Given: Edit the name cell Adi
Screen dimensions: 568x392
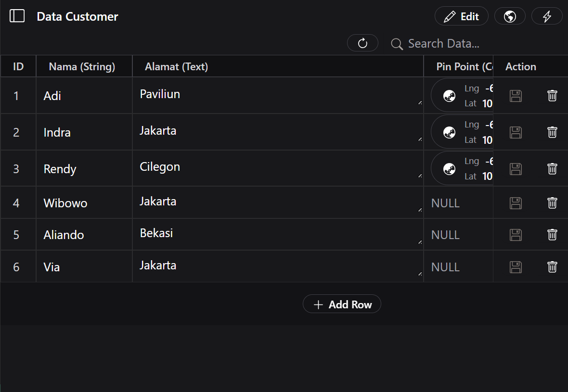Looking at the screenshot, I should click(x=84, y=96).
